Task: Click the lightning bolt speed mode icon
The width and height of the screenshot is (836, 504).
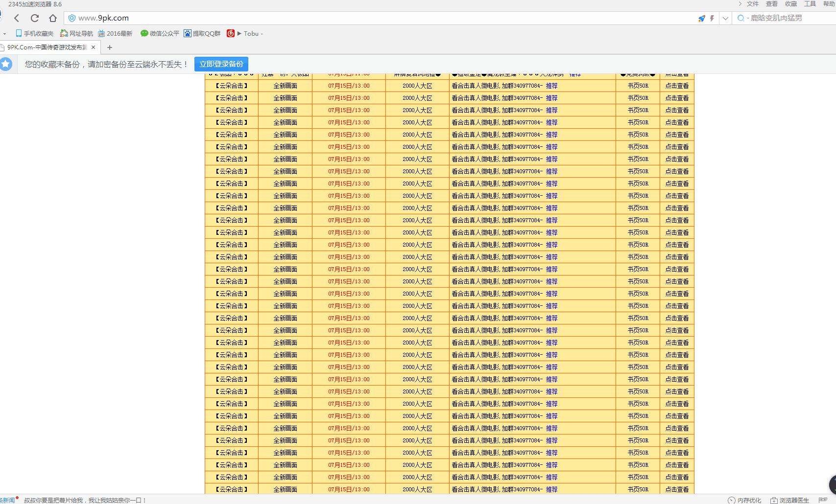Action: point(712,18)
